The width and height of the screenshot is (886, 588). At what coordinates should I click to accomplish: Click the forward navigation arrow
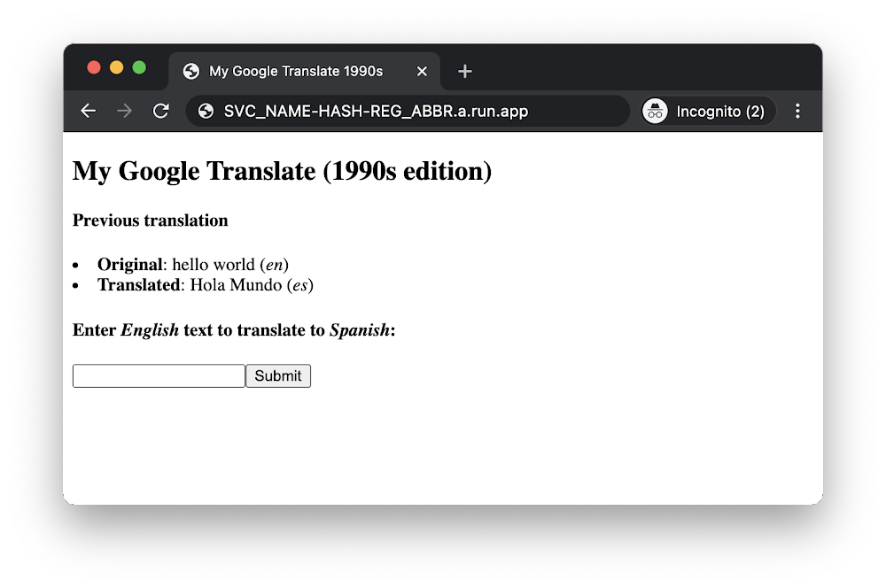tap(124, 111)
